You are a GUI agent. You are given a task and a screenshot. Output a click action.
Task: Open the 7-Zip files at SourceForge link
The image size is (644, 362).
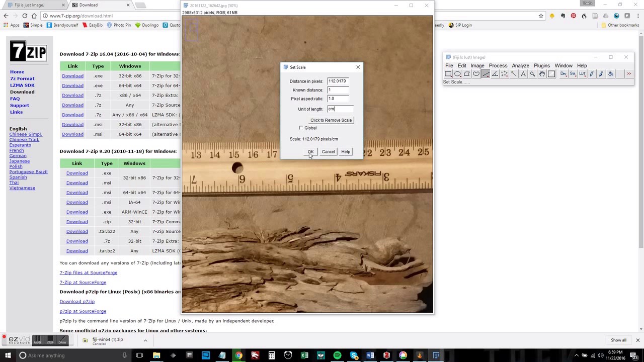pyautogui.click(x=89, y=273)
